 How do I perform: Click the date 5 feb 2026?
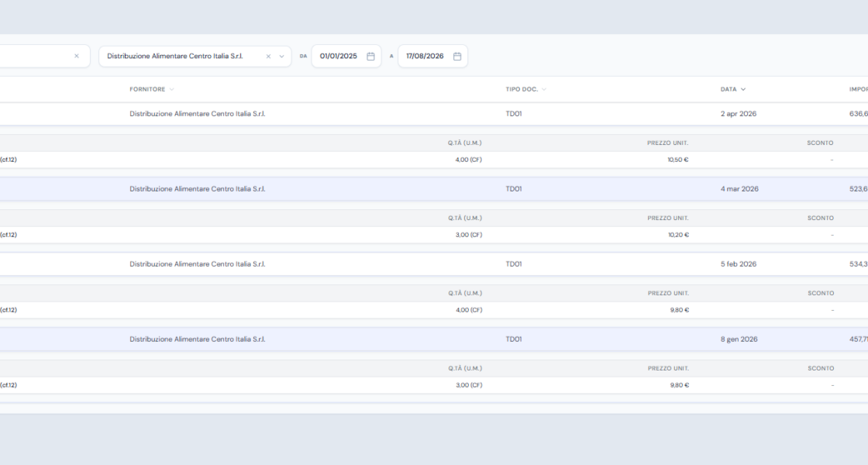click(x=739, y=264)
